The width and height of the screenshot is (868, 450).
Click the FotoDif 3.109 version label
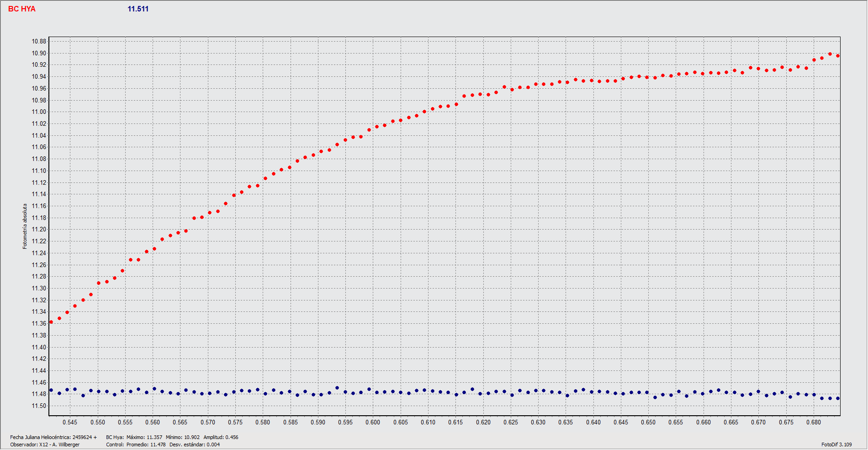(x=836, y=445)
